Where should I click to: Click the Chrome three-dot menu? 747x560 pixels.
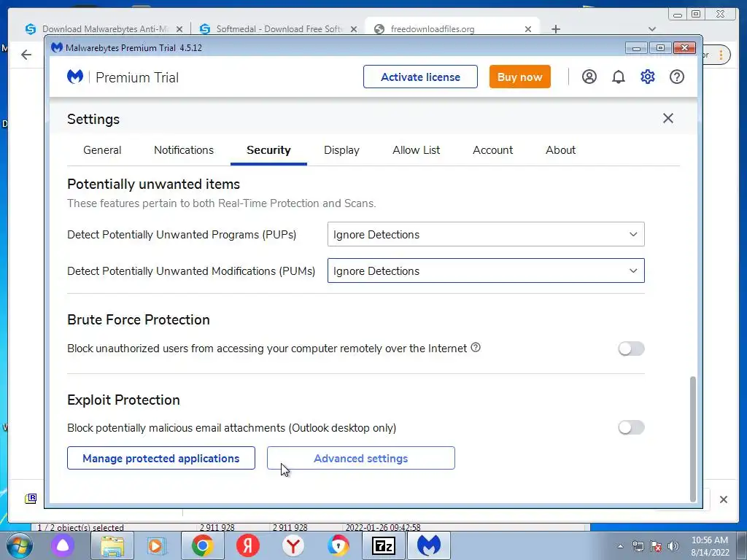coord(721,55)
